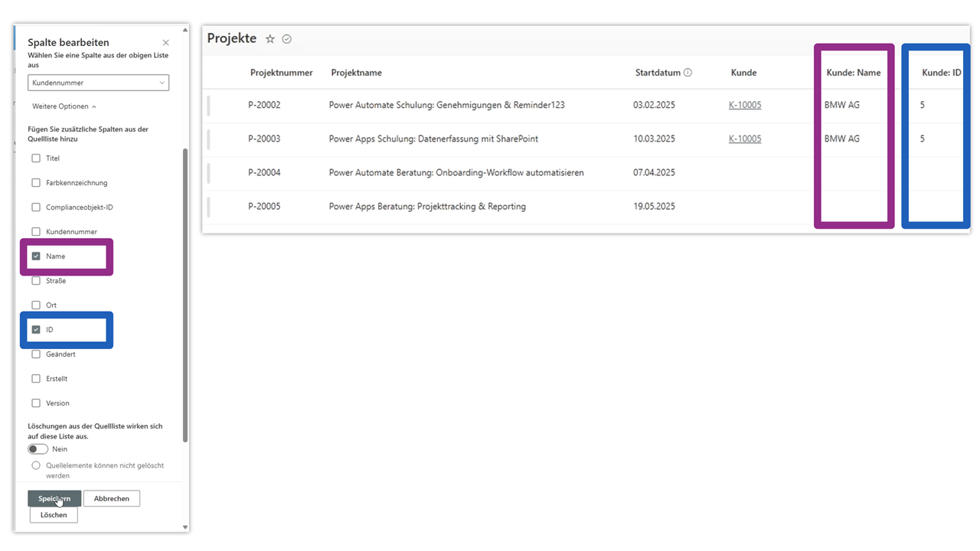Favorite the Projekte list with star icon
This screenshot has height=551, width=980.
pyautogui.click(x=269, y=39)
